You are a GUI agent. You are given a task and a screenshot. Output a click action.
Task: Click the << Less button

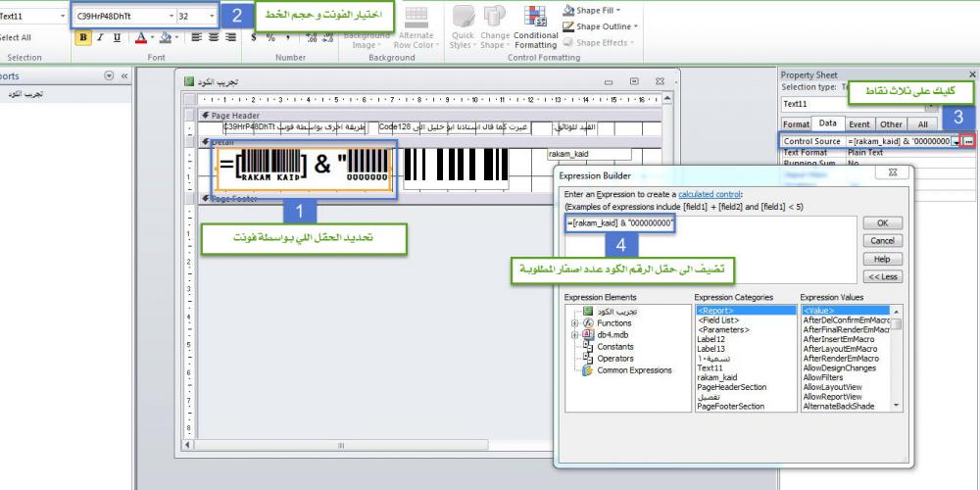(883, 276)
